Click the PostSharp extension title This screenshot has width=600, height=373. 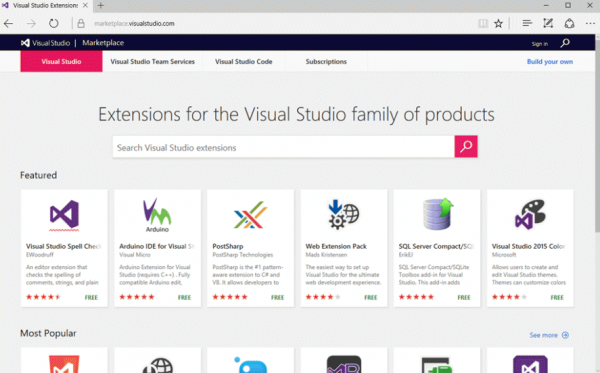pos(228,246)
